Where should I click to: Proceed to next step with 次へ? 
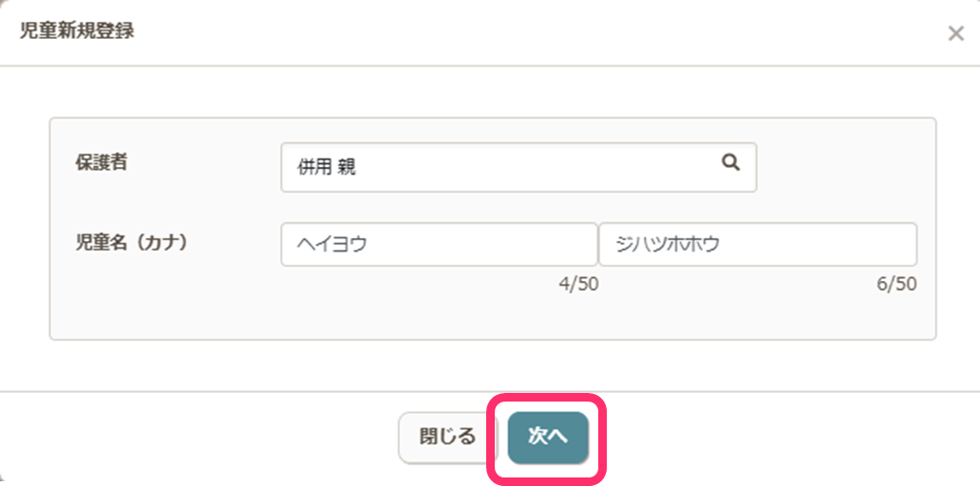[x=548, y=437]
